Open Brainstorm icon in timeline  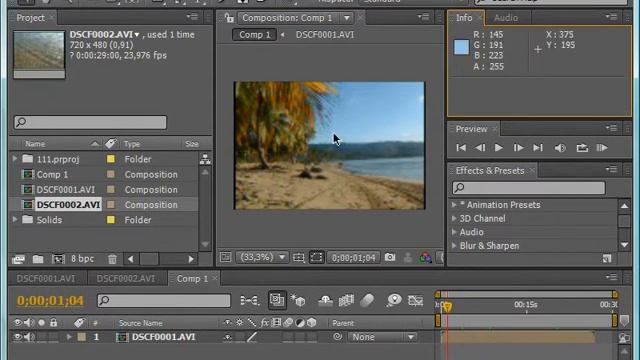pos(394,301)
